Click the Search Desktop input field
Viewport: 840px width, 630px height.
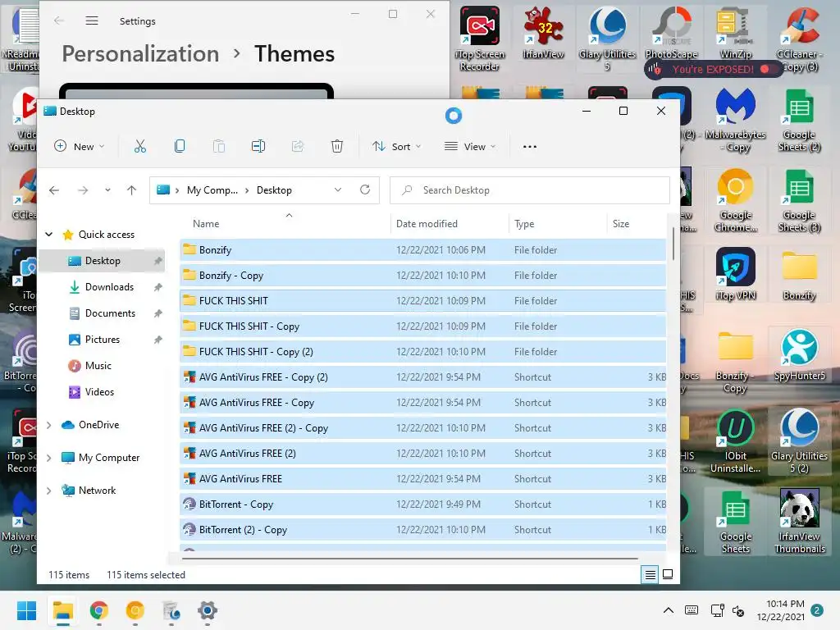coord(529,190)
